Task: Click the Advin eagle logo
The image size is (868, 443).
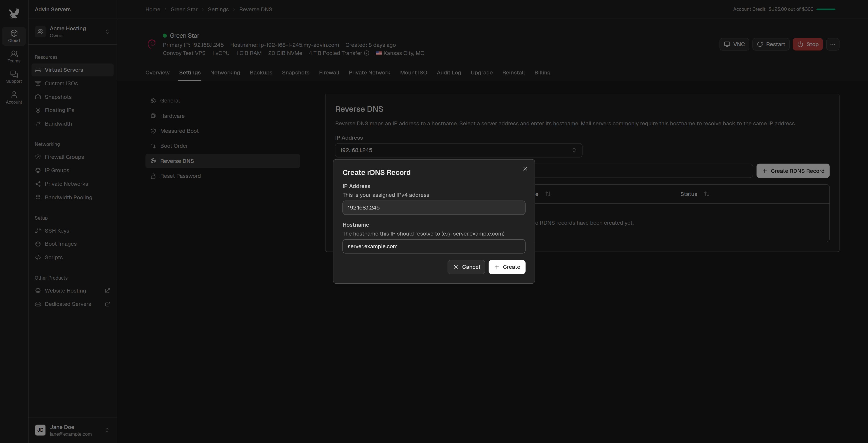Action: click(x=14, y=14)
